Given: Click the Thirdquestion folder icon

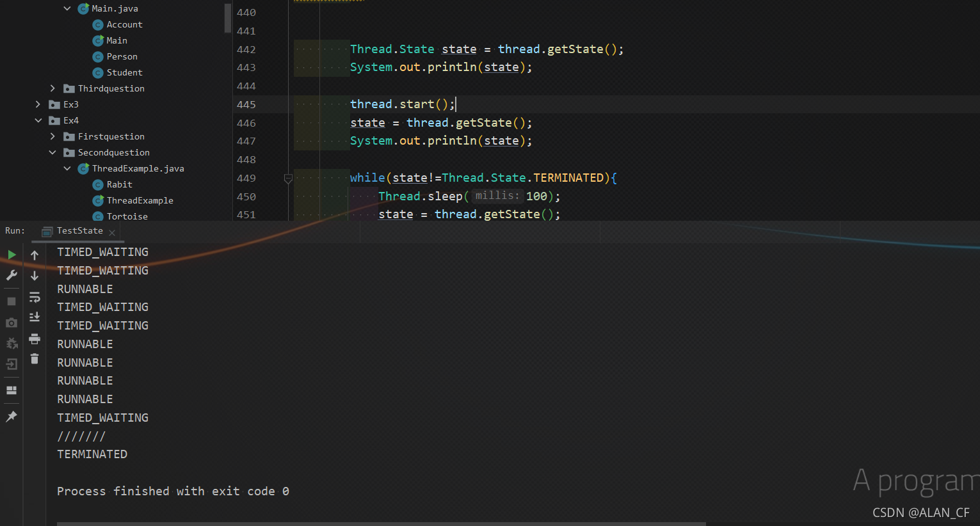Looking at the screenshot, I should point(69,88).
